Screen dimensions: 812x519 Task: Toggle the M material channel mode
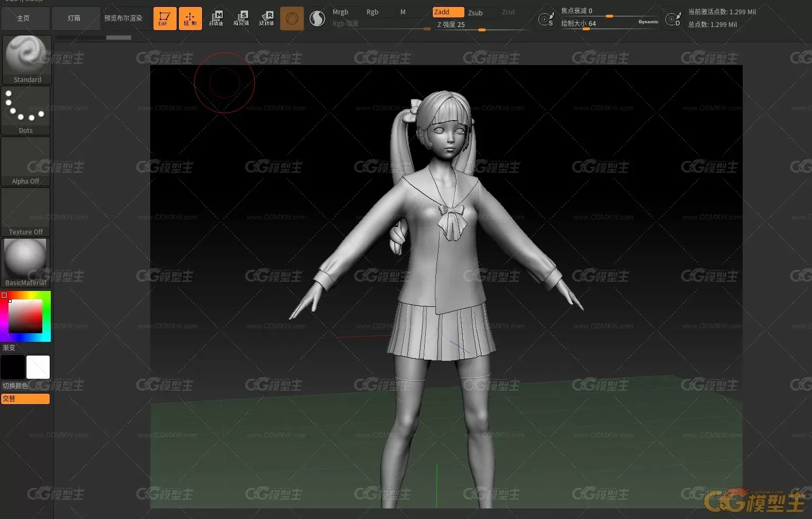pos(403,12)
